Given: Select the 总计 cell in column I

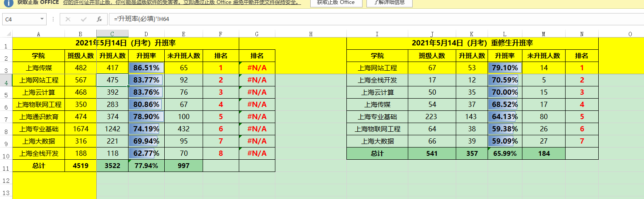Looking at the screenshot, I should 377,154.
